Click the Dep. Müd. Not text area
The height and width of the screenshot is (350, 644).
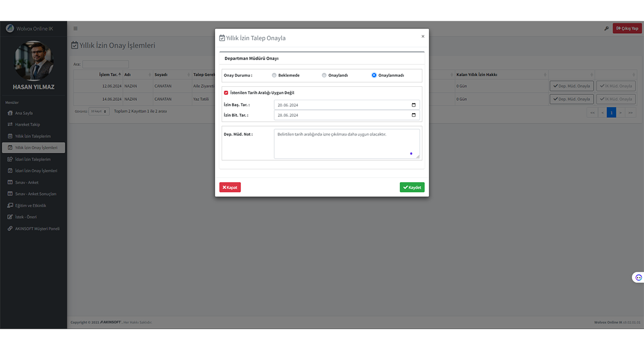347,144
